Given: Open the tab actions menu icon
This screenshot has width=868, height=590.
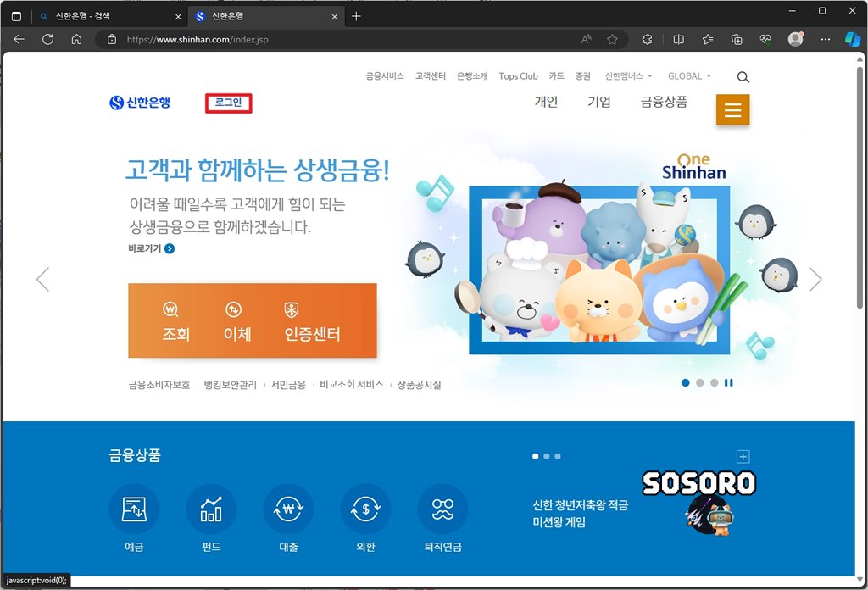Looking at the screenshot, I should [x=17, y=17].
